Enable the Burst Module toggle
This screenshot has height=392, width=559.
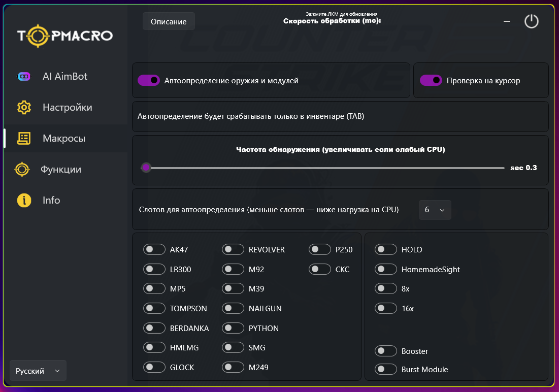[x=385, y=369]
